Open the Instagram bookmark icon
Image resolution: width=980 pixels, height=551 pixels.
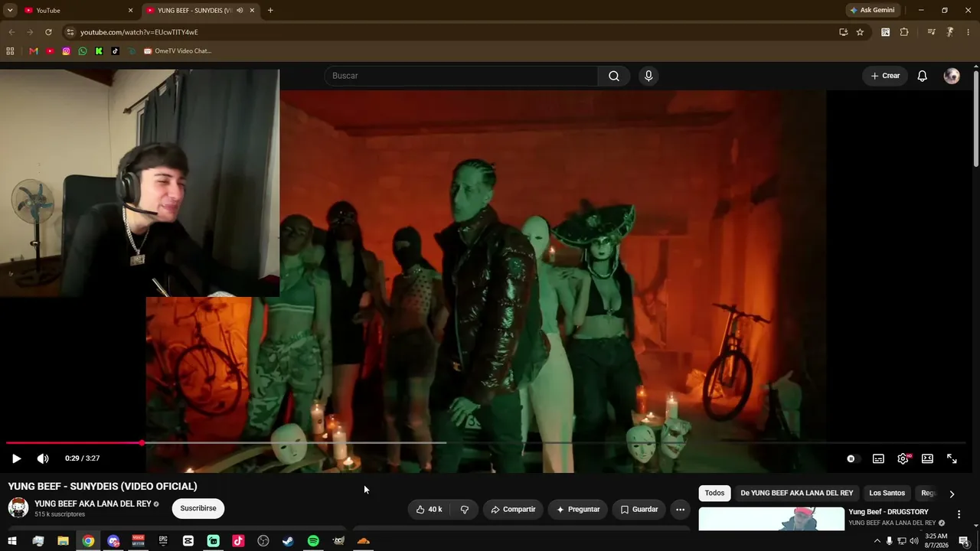coord(67,51)
